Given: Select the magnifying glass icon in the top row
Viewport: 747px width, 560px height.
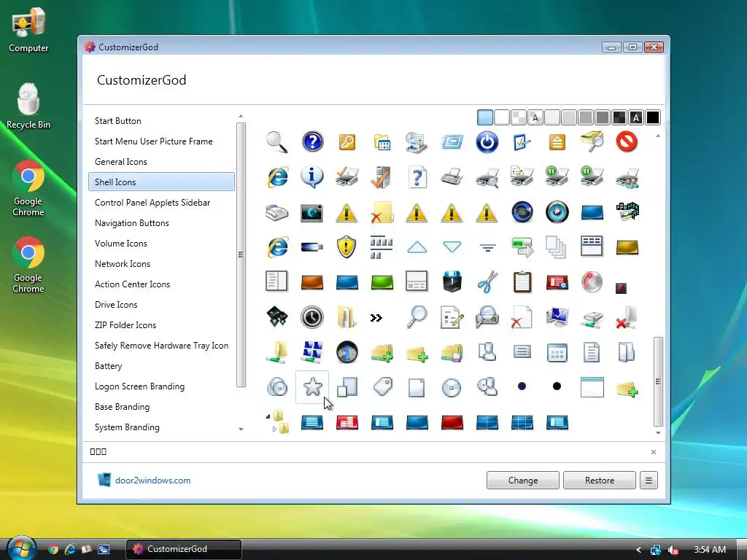Looking at the screenshot, I should pyautogui.click(x=276, y=142).
